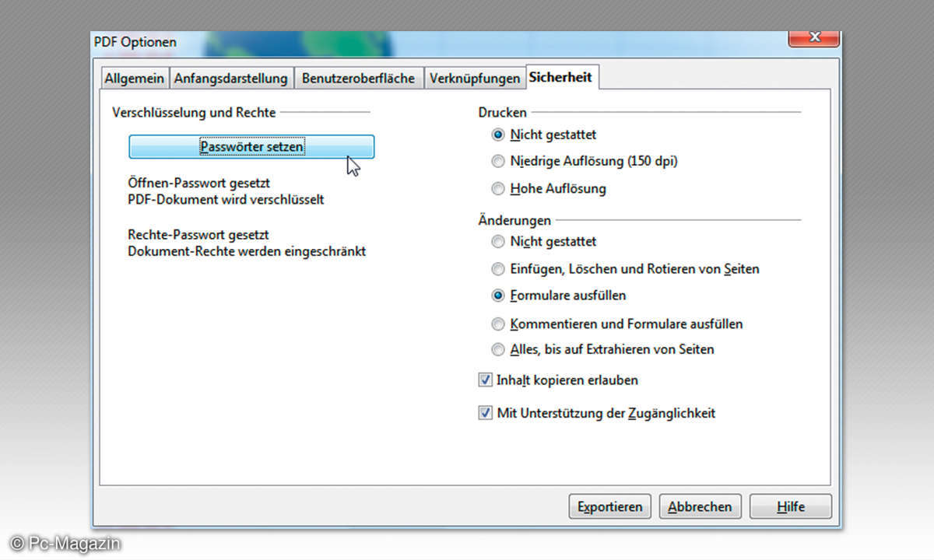The height and width of the screenshot is (560, 934).
Task: Click the Passwörter setzen button
Action: (x=251, y=146)
